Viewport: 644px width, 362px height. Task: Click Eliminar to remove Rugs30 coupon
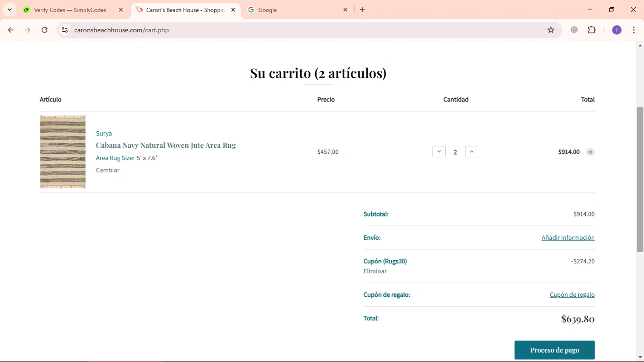coord(375,271)
